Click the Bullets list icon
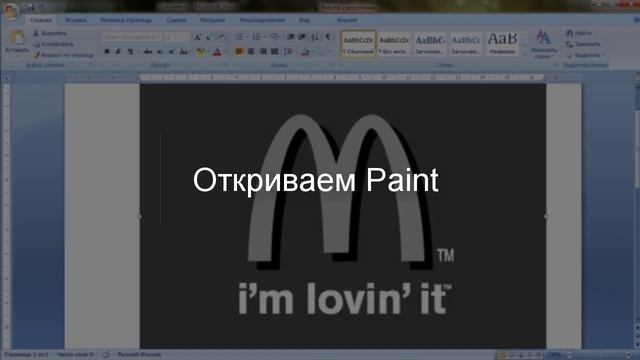640x360 pixels. (x=240, y=37)
